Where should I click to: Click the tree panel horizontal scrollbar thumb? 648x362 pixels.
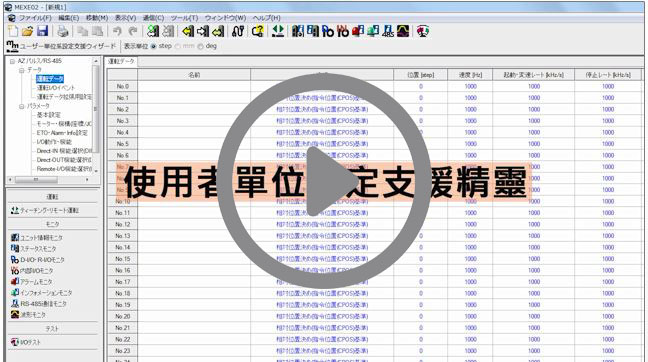(x=36, y=180)
